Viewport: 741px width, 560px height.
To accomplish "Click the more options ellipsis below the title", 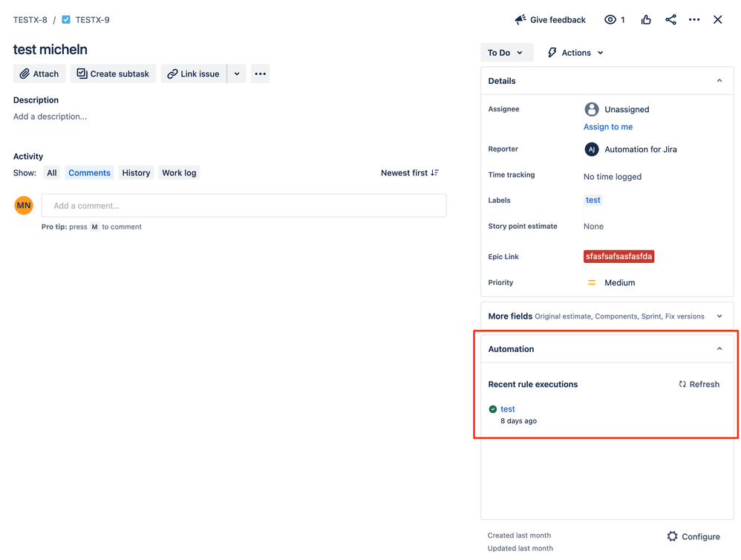I will coord(260,73).
